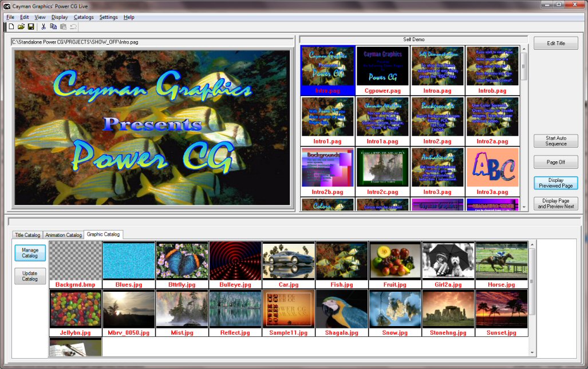Image resolution: width=588 pixels, height=369 pixels.
Task: Select the Intro3a.pag ABC thumbnail
Action: pyautogui.click(x=492, y=172)
